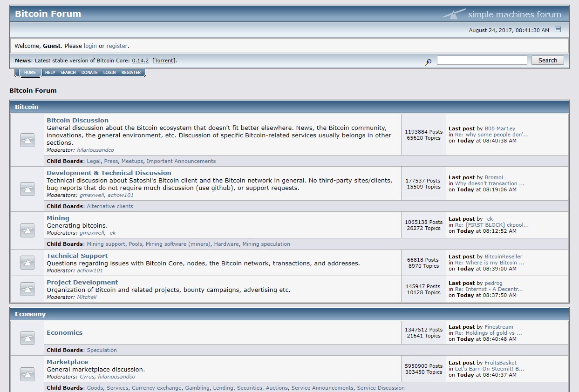Click the Project Development board status icon
Screen dimensions: 579x392
27,289
